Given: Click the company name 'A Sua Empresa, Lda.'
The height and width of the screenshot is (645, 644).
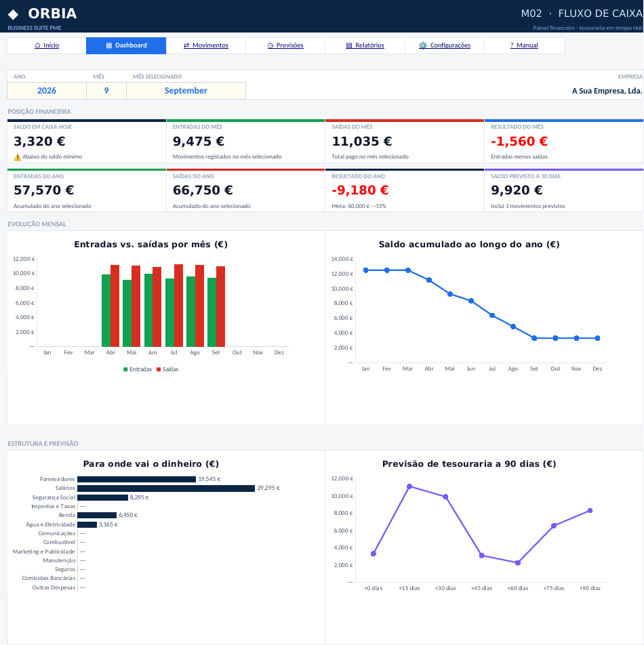Looking at the screenshot, I should [x=607, y=91].
